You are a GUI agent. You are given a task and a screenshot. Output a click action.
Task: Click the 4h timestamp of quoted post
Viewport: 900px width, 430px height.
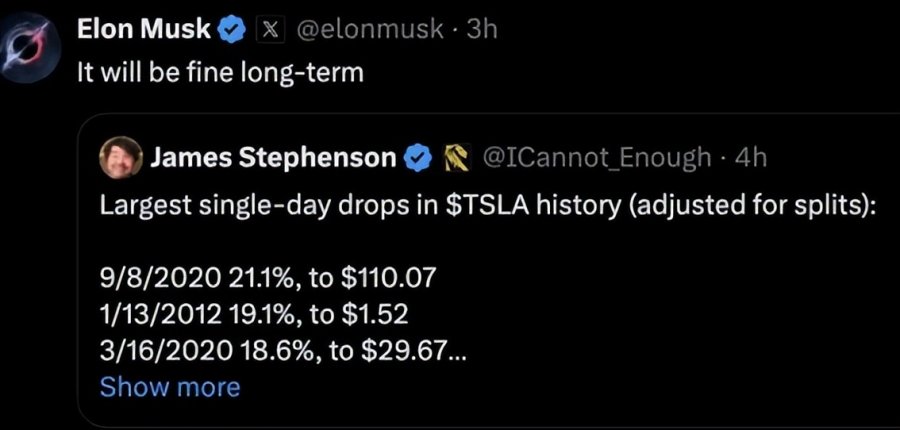pos(750,158)
